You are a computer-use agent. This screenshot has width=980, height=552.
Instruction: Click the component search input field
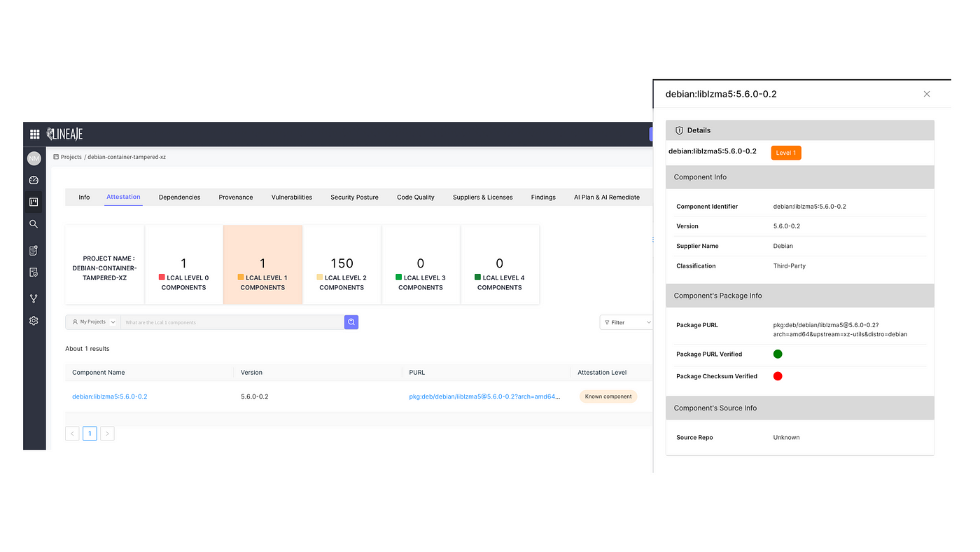pos(231,322)
